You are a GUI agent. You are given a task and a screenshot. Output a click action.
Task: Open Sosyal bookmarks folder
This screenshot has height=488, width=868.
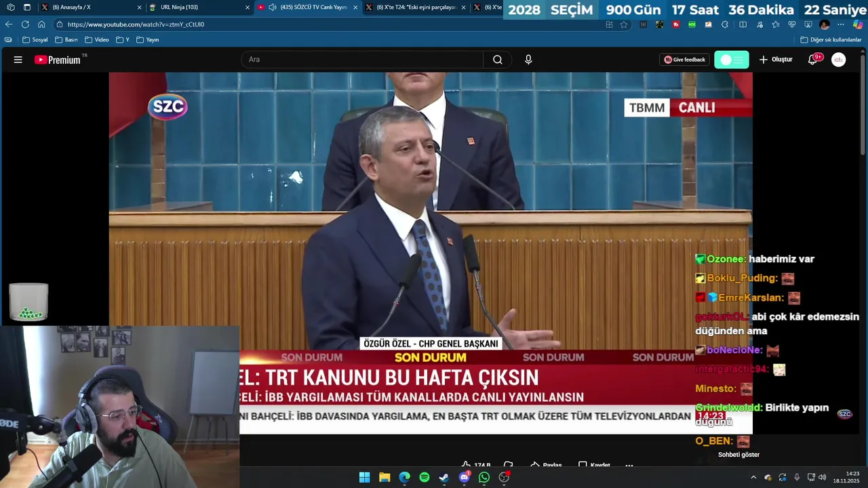coord(35,40)
